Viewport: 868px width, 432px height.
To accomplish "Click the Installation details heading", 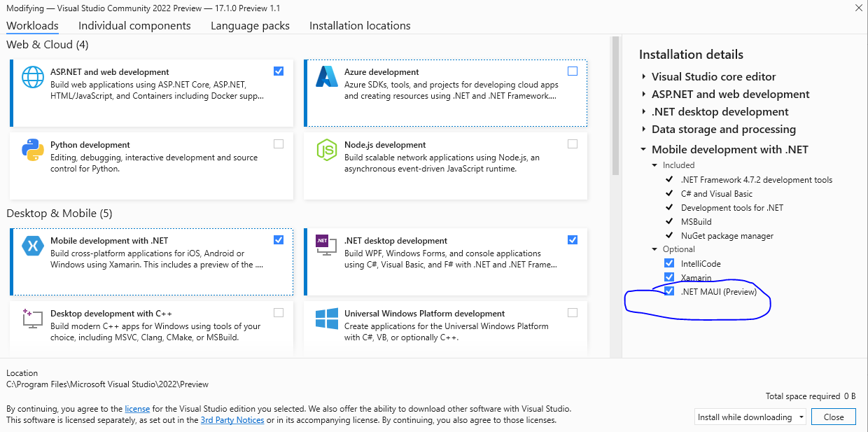I will coord(692,55).
